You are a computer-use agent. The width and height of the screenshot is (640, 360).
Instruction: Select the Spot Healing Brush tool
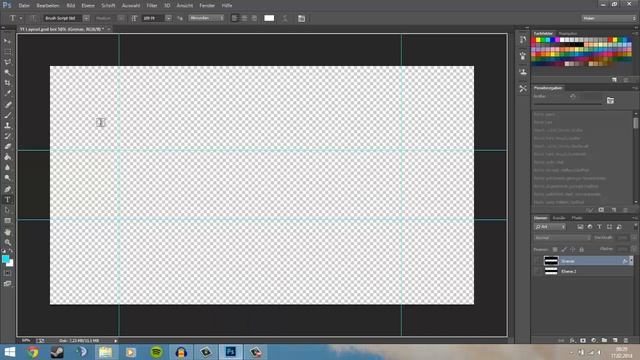pos(7,104)
